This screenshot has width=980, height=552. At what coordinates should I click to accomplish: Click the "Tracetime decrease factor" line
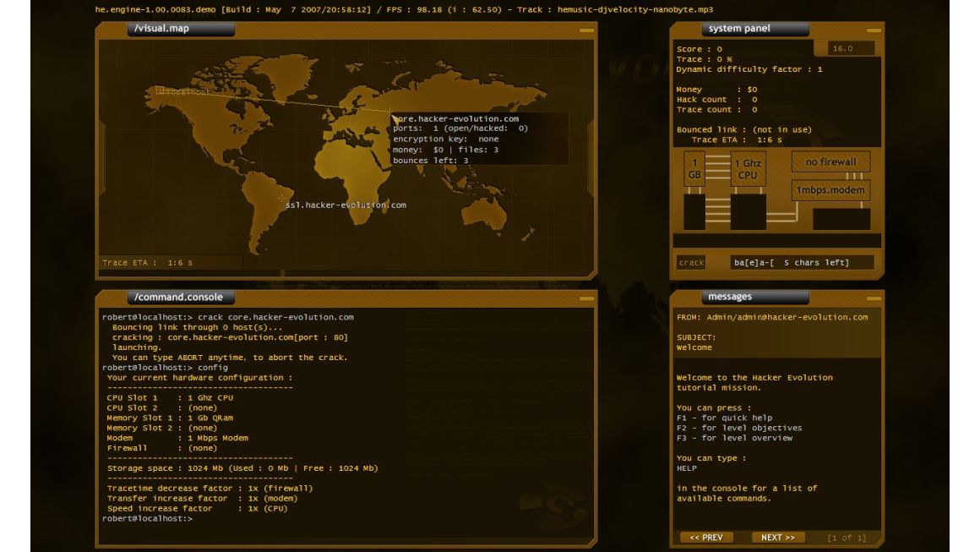pos(210,488)
